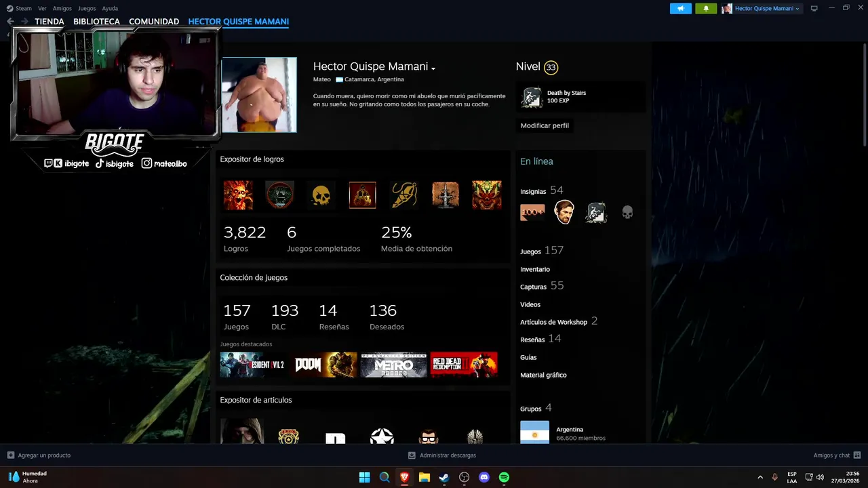Open the Death by Stairs badge icon
This screenshot has width=868, height=488.
532,98
